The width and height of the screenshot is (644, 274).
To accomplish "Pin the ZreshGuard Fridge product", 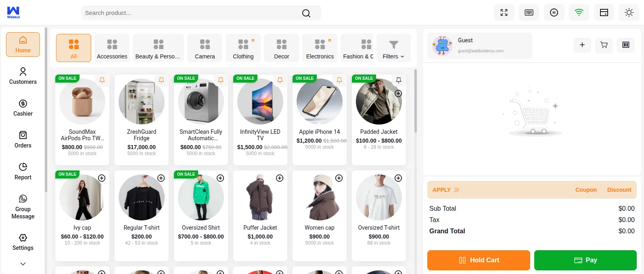I will coord(161,80).
